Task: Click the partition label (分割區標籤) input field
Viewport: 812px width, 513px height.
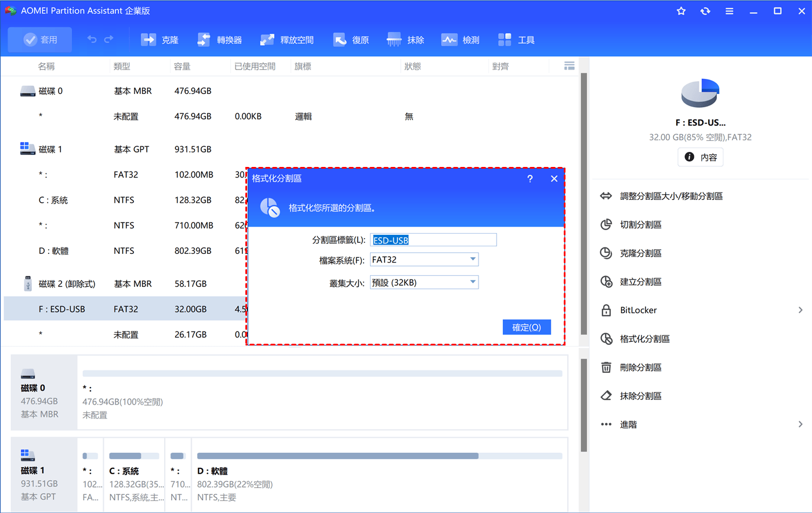Action: pos(433,240)
